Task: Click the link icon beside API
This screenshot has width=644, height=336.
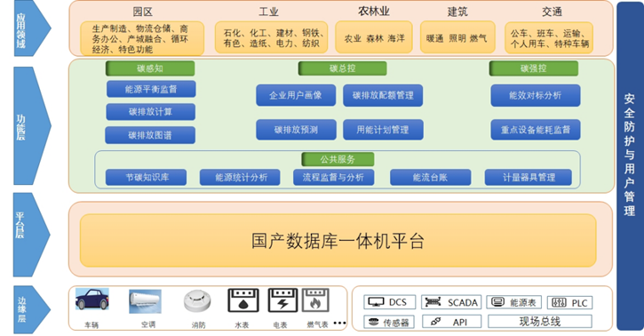Action: click(436, 322)
